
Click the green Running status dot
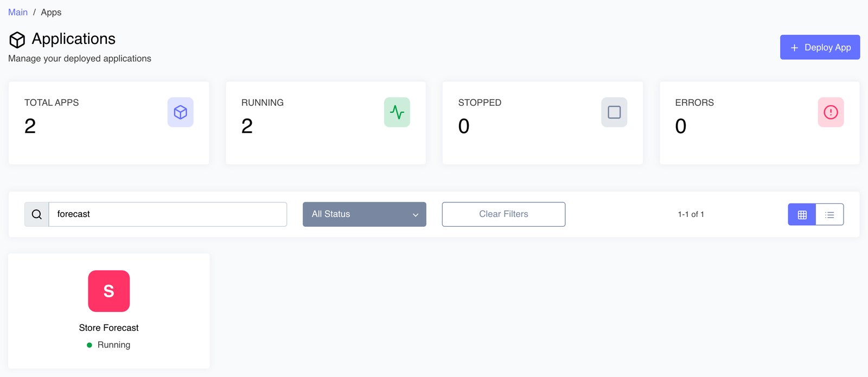coord(90,345)
